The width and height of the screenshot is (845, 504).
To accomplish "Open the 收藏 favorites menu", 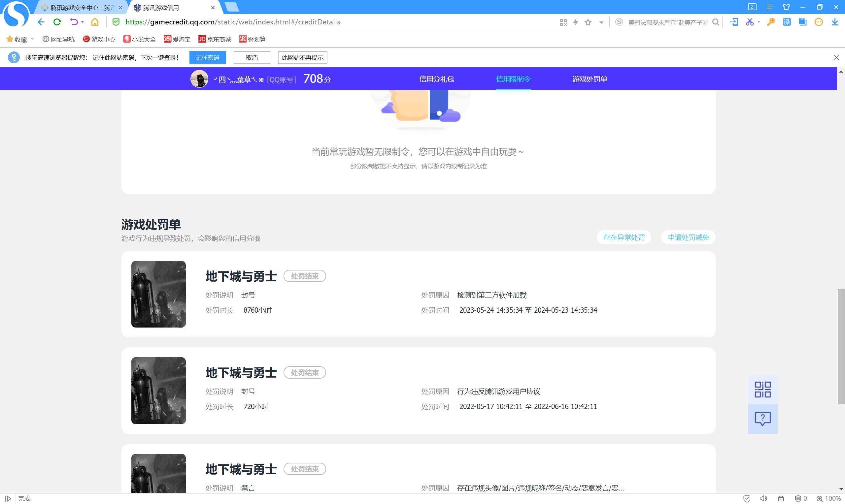I will [20, 39].
